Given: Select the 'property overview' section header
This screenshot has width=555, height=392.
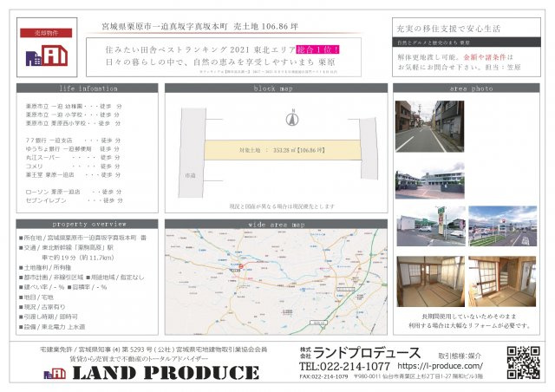Looking at the screenshot, I should point(87,225).
